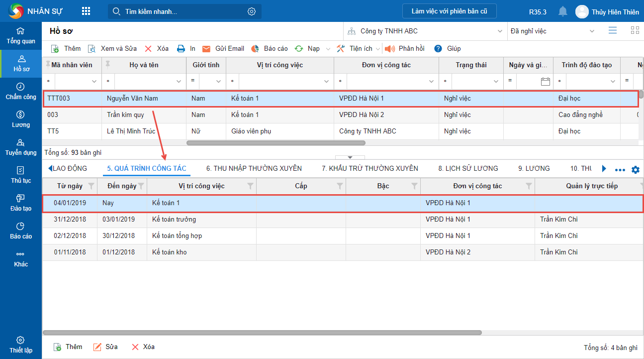This screenshot has width=644, height=359.
Task: Open the app grid launcher icon
Action: point(86,11)
